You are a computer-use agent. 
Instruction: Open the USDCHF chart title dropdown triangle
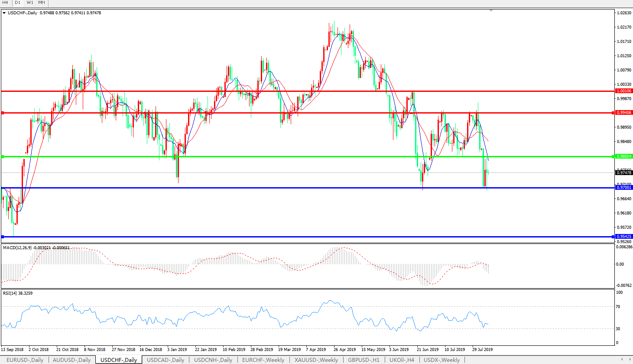(4, 13)
